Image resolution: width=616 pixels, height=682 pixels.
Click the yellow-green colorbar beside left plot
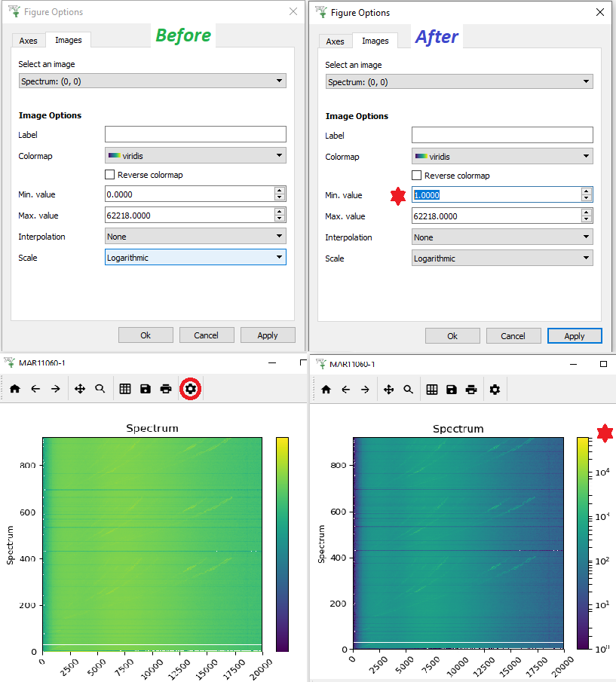(282, 543)
